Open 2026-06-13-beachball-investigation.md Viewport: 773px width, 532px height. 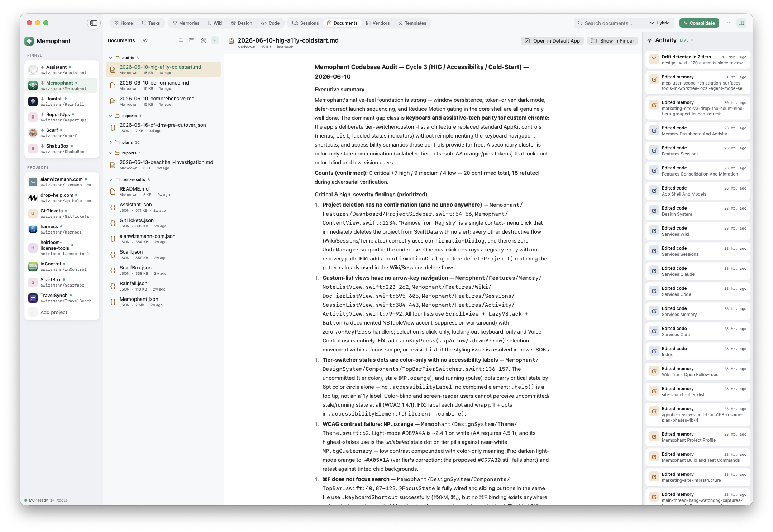163,165
